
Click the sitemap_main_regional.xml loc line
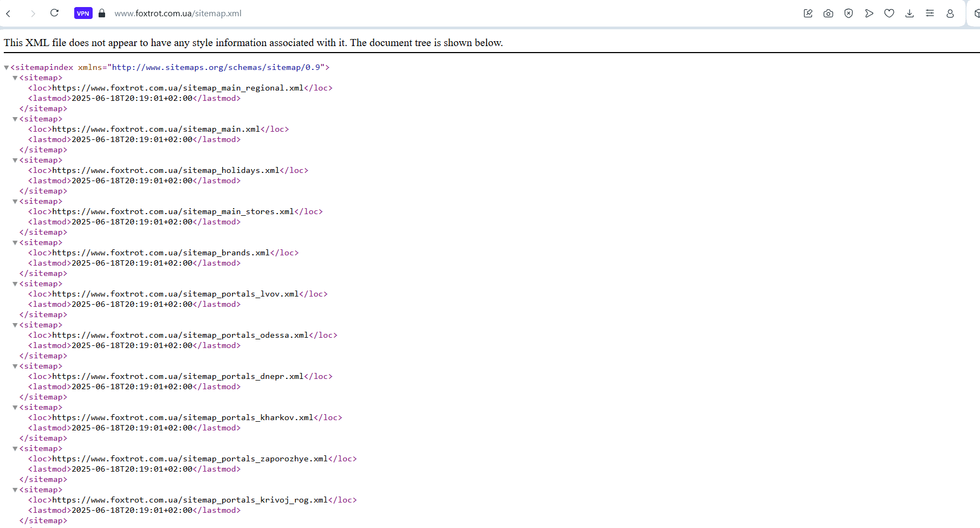click(x=180, y=88)
